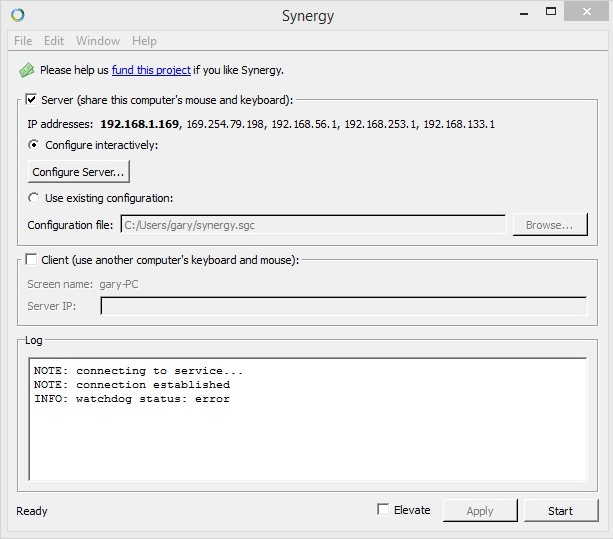Open the Help menu
613x539 pixels.
[x=144, y=41]
